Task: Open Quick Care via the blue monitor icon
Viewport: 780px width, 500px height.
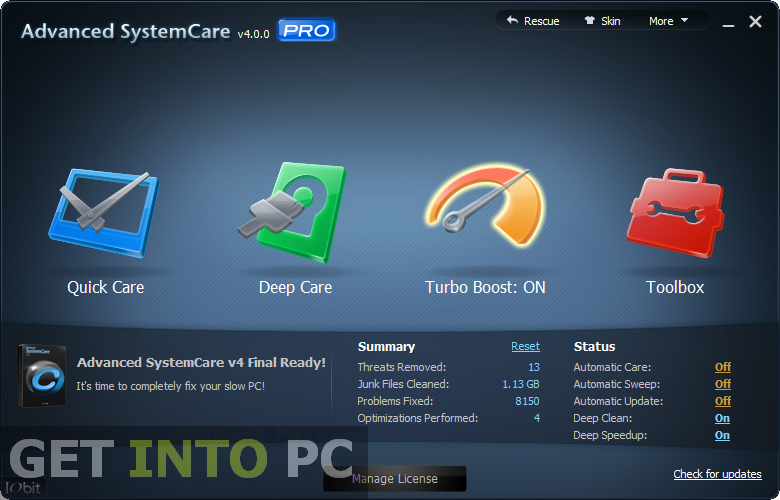Action: [103, 213]
